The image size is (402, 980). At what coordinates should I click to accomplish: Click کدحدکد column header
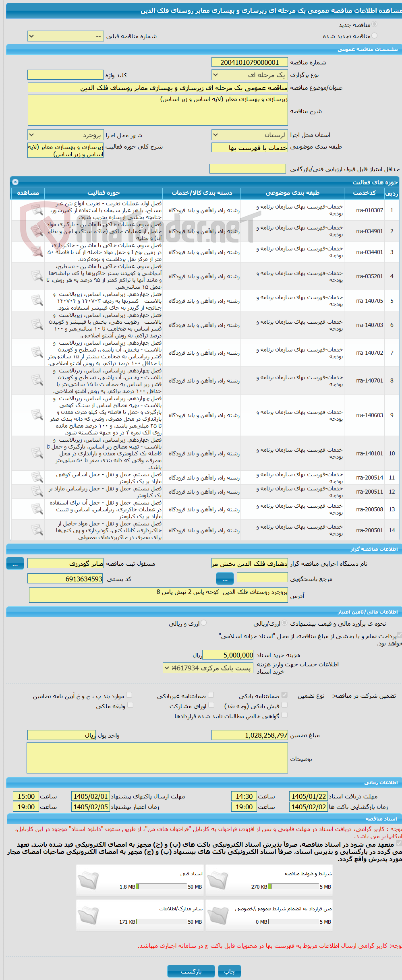click(364, 193)
